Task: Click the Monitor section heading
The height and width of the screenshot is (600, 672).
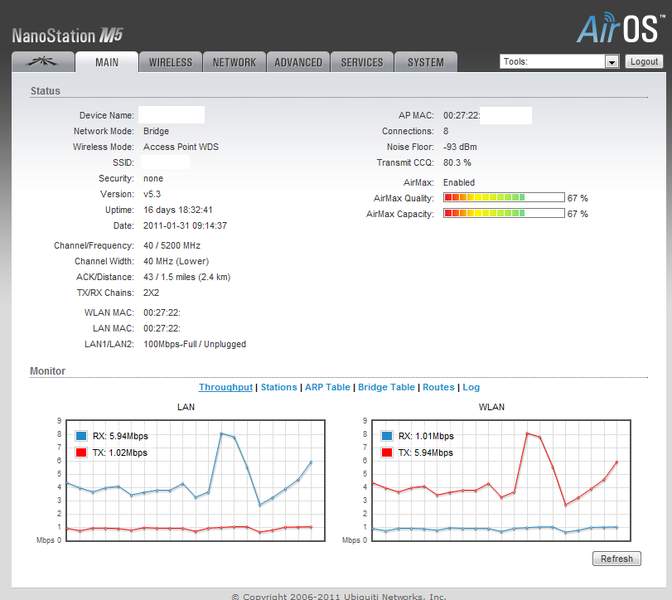Action: coord(48,371)
